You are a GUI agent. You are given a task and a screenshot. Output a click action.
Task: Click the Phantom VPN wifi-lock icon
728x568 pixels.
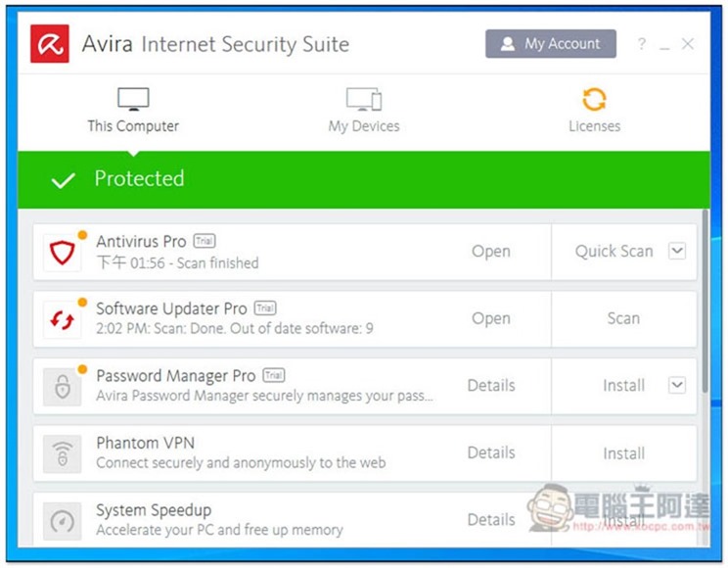(x=63, y=453)
